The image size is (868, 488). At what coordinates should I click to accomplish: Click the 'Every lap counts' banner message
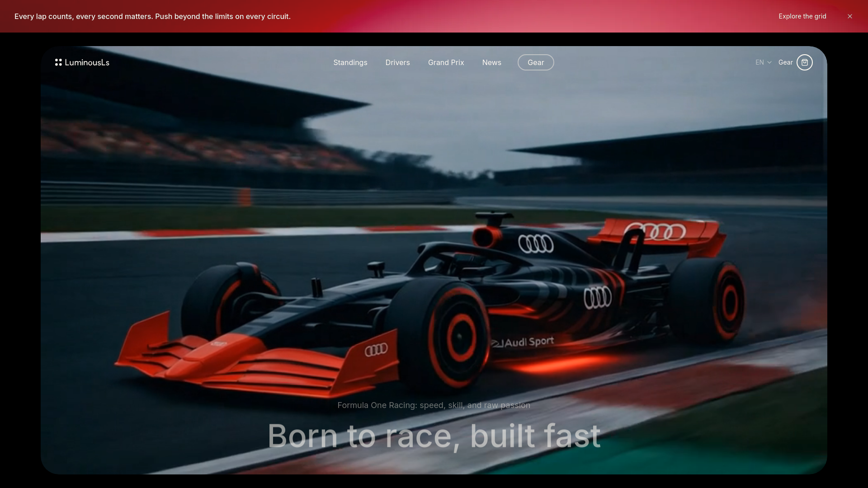point(152,16)
